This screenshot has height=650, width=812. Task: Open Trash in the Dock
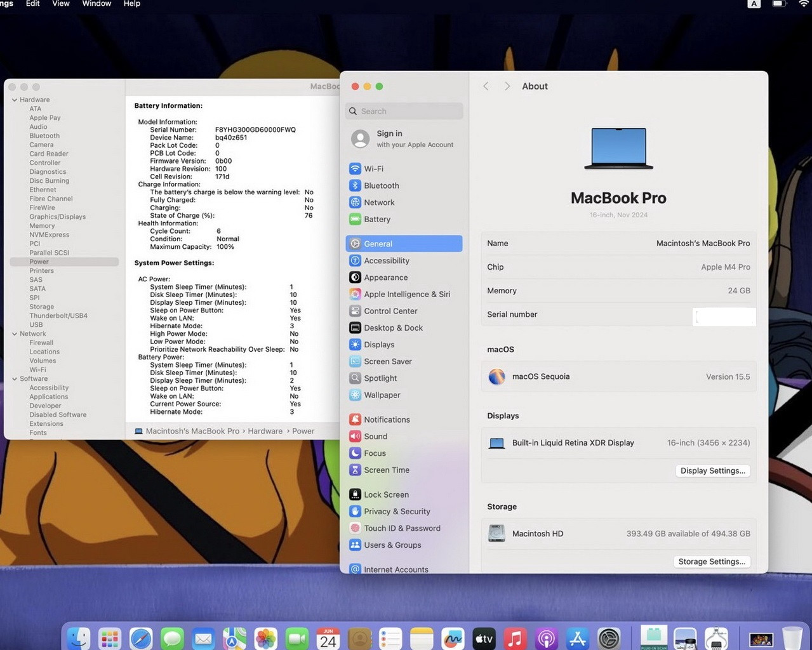[792, 639]
